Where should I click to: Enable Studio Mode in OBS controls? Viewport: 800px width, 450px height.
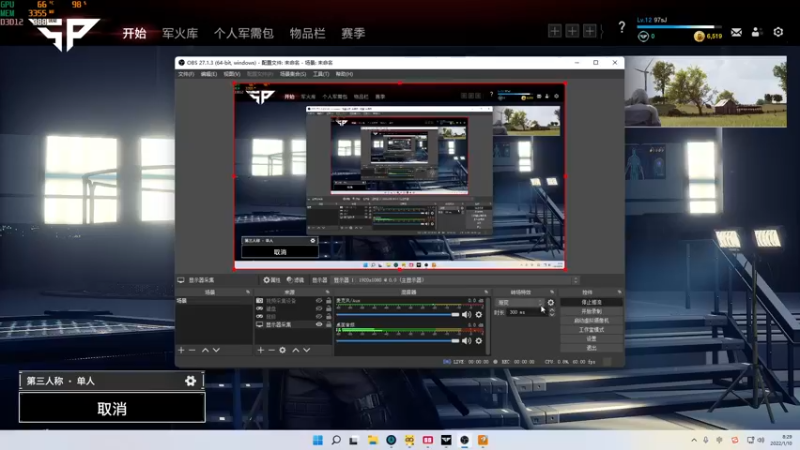(591, 330)
